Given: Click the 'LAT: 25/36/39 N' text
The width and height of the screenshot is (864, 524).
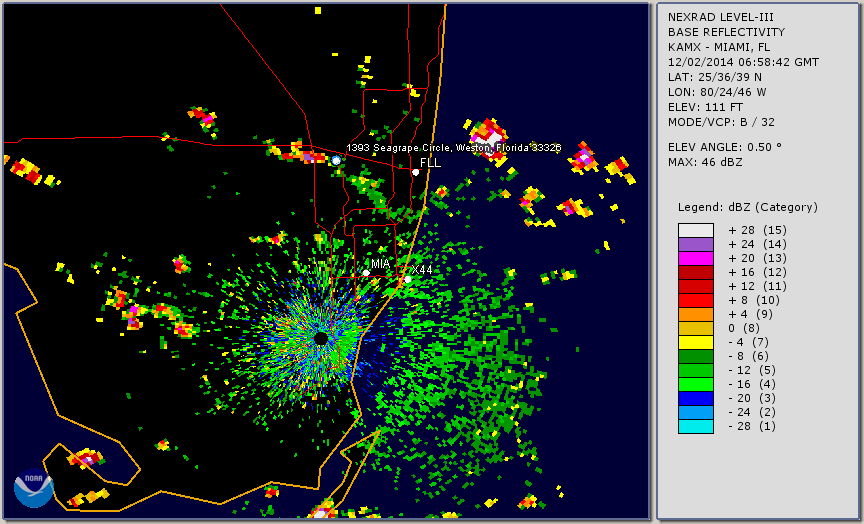Looking at the screenshot, I should click(x=715, y=77).
